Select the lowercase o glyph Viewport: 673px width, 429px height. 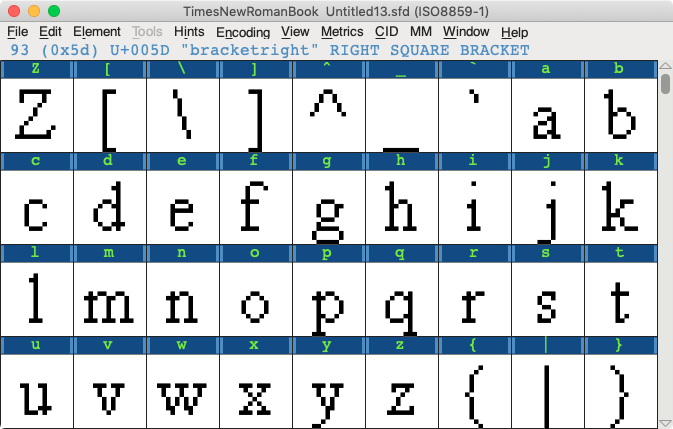point(256,299)
